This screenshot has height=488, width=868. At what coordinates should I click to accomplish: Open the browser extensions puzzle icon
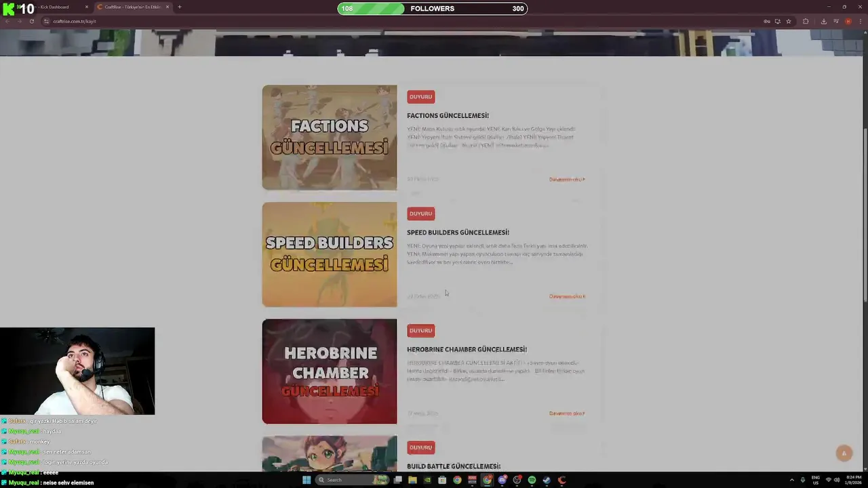pos(806,21)
